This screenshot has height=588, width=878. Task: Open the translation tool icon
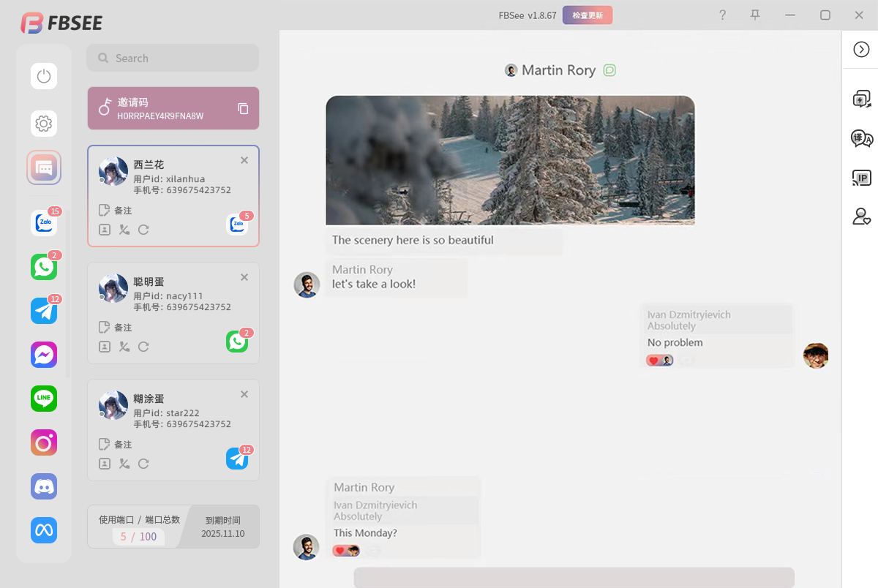pyautogui.click(x=861, y=138)
